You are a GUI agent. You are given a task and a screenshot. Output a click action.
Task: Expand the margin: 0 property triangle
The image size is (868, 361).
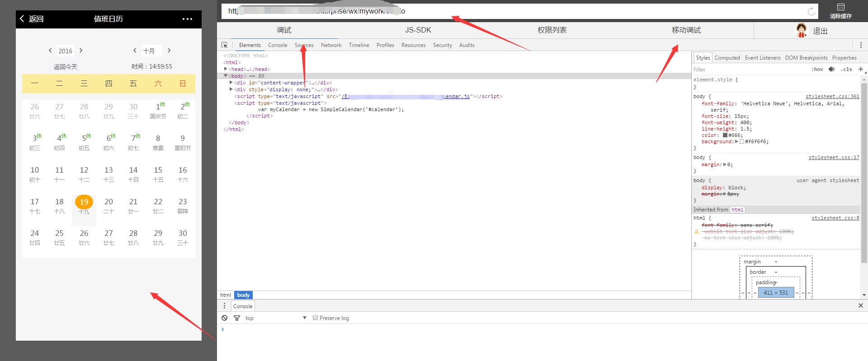[x=725, y=164]
